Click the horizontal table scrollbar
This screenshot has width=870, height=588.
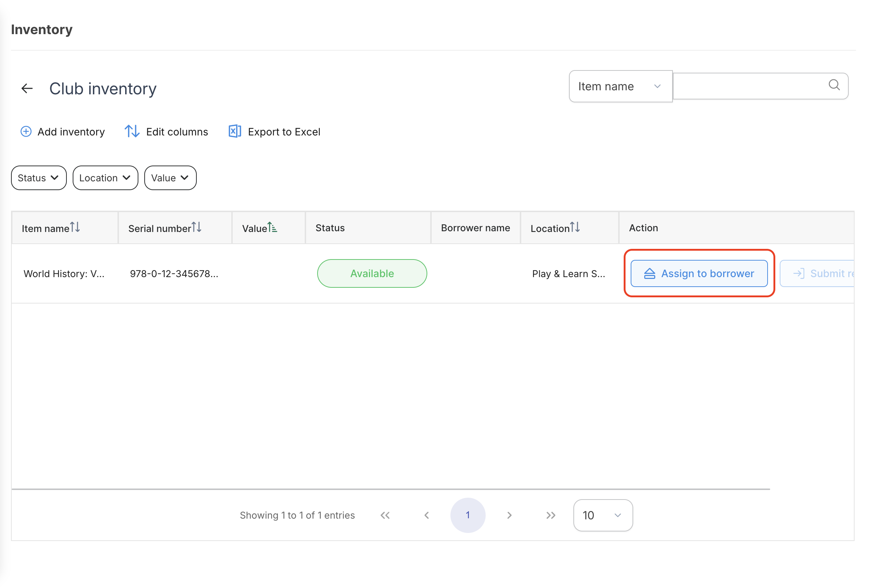391,489
